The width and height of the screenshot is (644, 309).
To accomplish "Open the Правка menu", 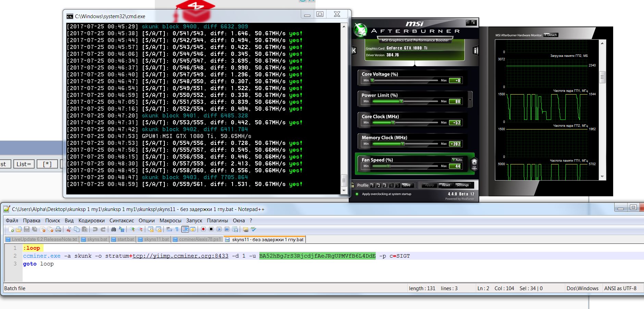I will point(32,221).
